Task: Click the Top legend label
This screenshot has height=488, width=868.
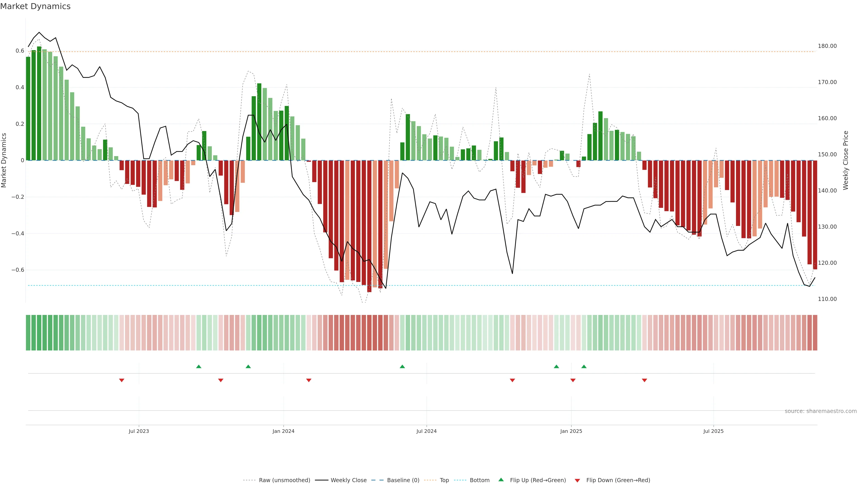Action: [x=444, y=480]
